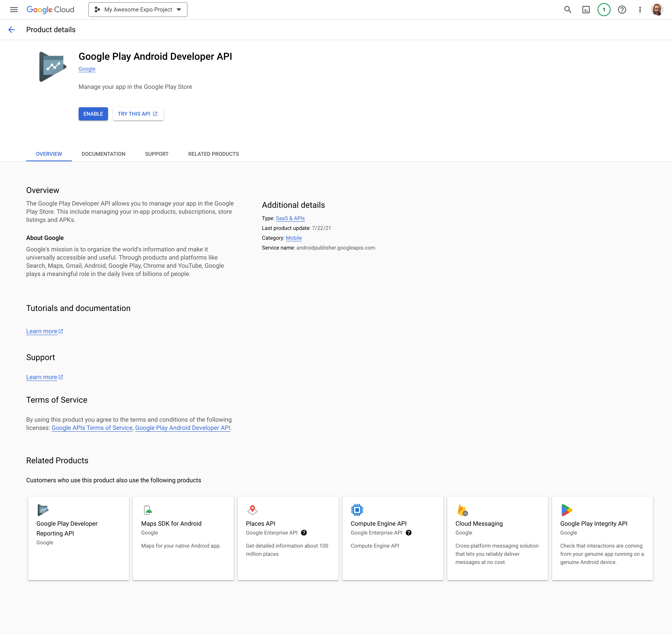Enable the Google Play Android Developer API
The width and height of the screenshot is (672, 635).
93,114
